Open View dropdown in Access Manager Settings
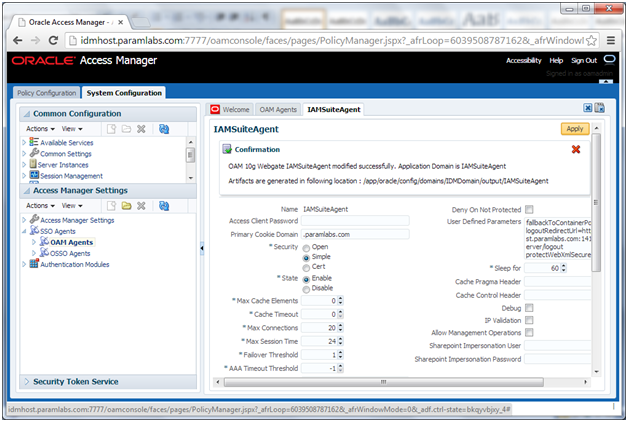The width and height of the screenshot is (628, 422). pyautogui.click(x=72, y=206)
